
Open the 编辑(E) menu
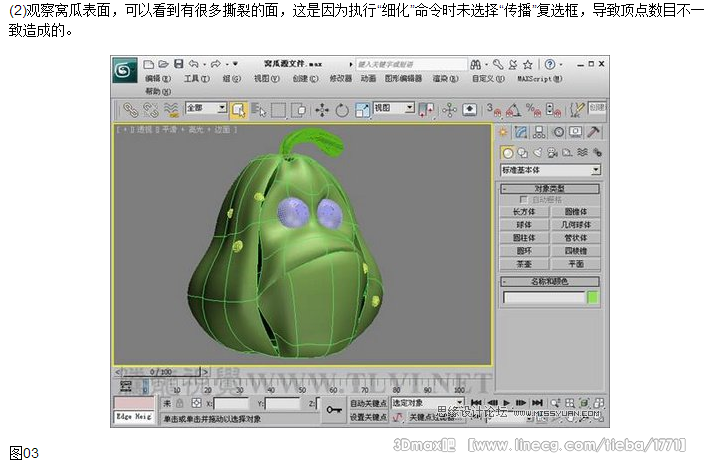click(158, 79)
